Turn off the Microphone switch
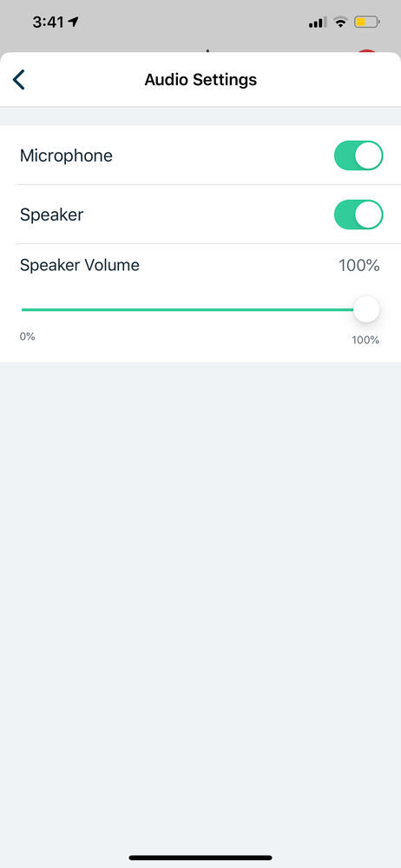The image size is (401, 868). (358, 156)
